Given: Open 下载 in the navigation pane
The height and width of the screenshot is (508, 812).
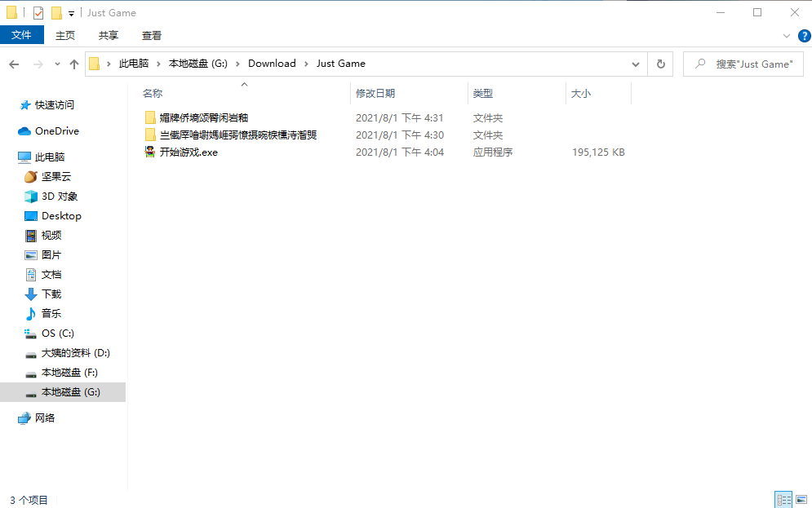Looking at the screenshot, I should pos(51,294).
